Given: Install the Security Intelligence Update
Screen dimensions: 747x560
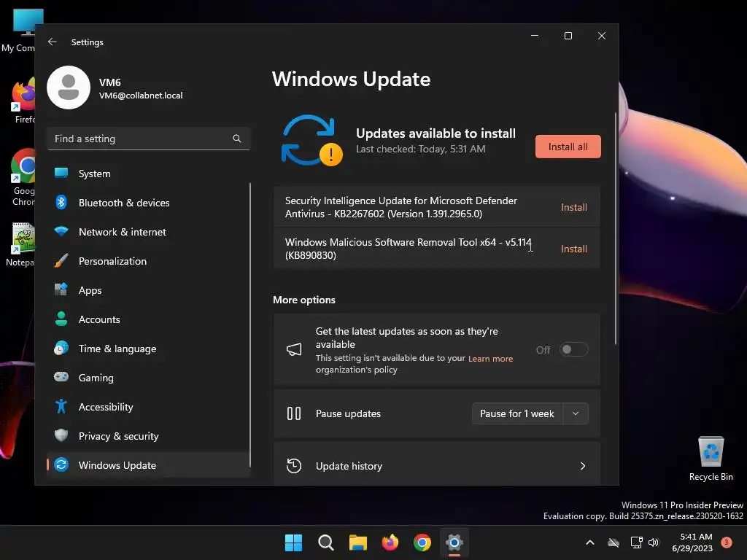Looking at the screenshot, I should coord(573,207).
